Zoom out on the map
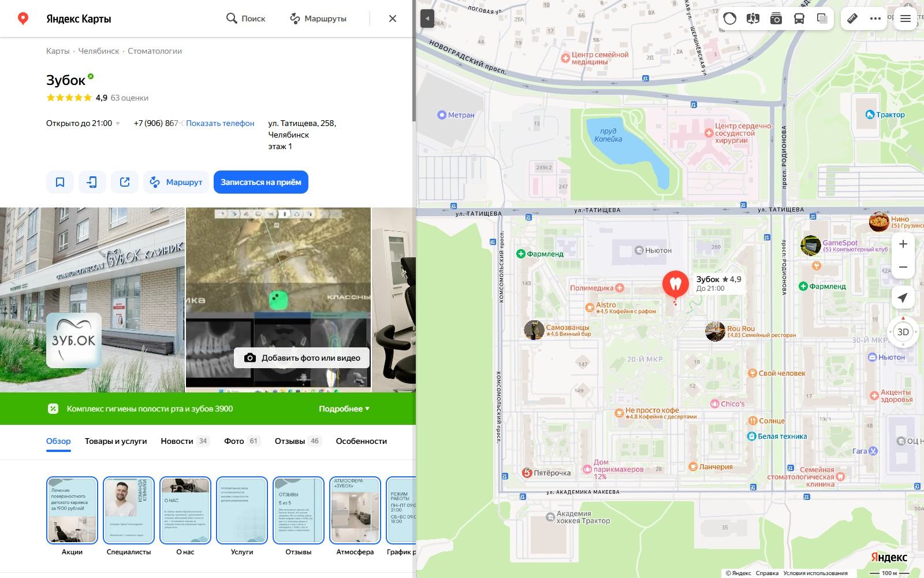Screen dimensions: 924x578 click(x=903, y=267)
